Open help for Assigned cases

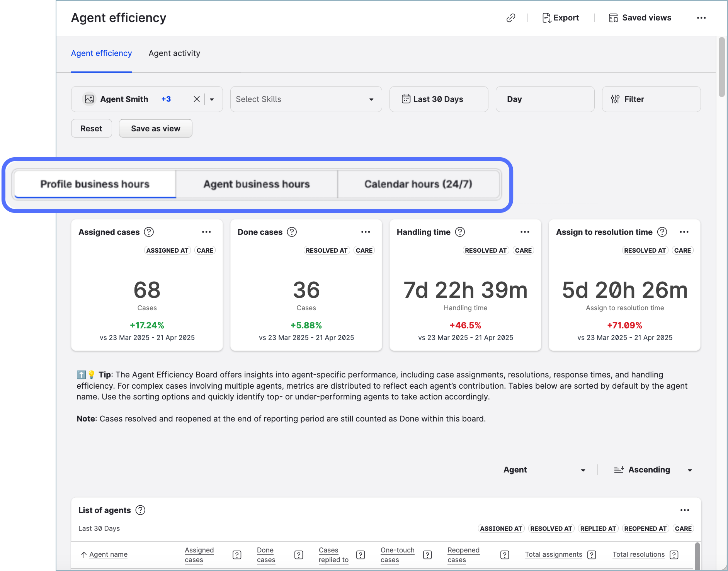pyautogui.click(x=149, y=232)
